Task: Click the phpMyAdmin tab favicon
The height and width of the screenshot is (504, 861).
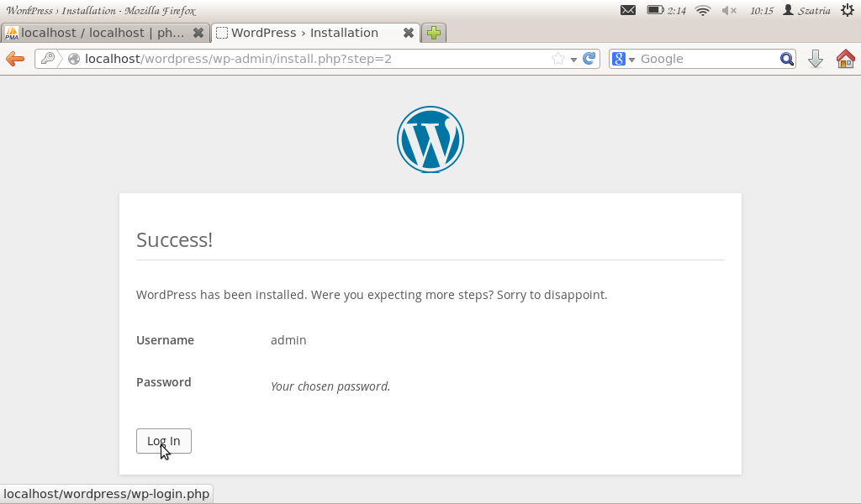Action: coord(12,33)
